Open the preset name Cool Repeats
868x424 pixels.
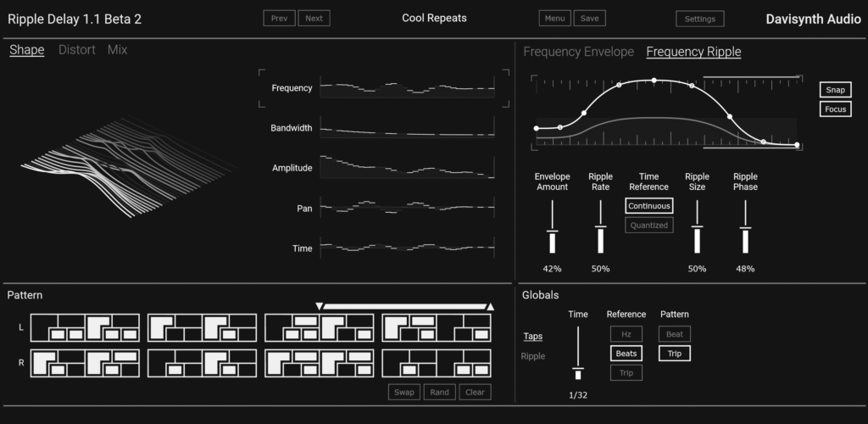[x=434, y=18]
